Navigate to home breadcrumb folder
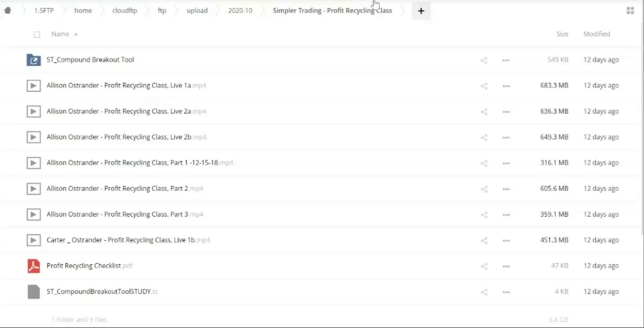 (x=83, y=10)
